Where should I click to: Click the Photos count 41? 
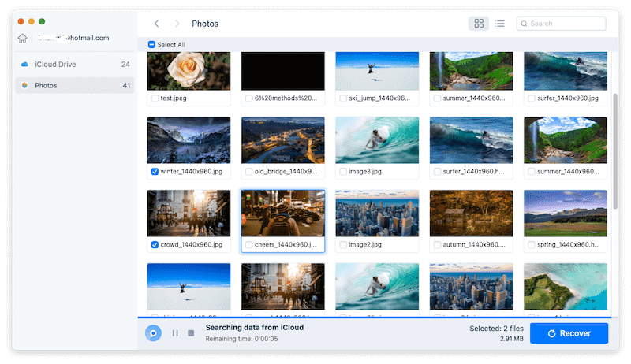pyautogui.click(x=126, y=85)
